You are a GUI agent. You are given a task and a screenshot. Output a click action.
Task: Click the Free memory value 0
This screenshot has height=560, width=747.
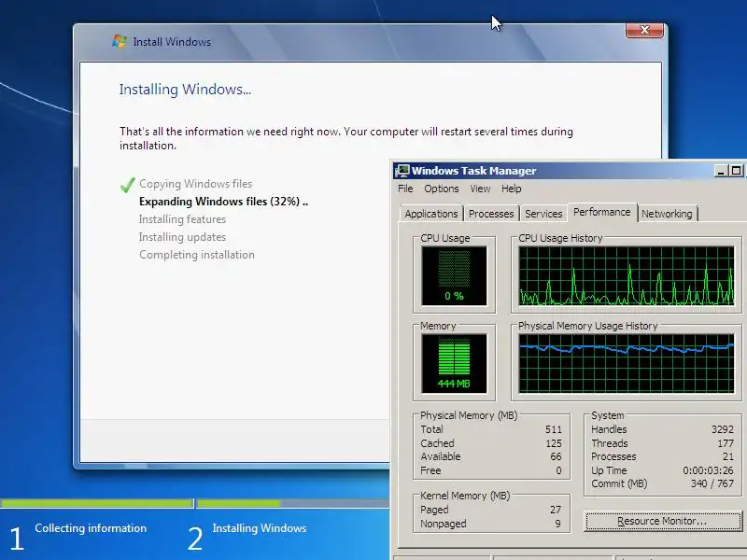click(x=558, y=470)
